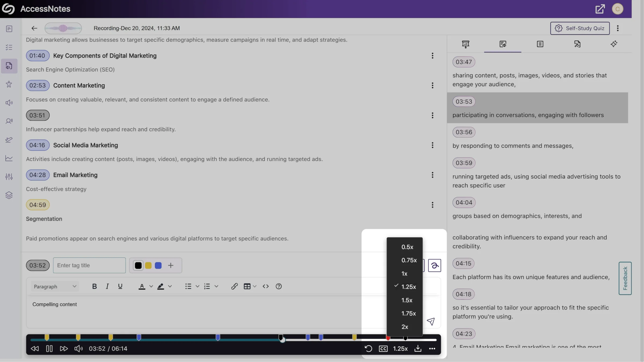Viewport: 644px width, 362px height.
Task: Open the Self-Study Quiz
Action: pos(580,28)
